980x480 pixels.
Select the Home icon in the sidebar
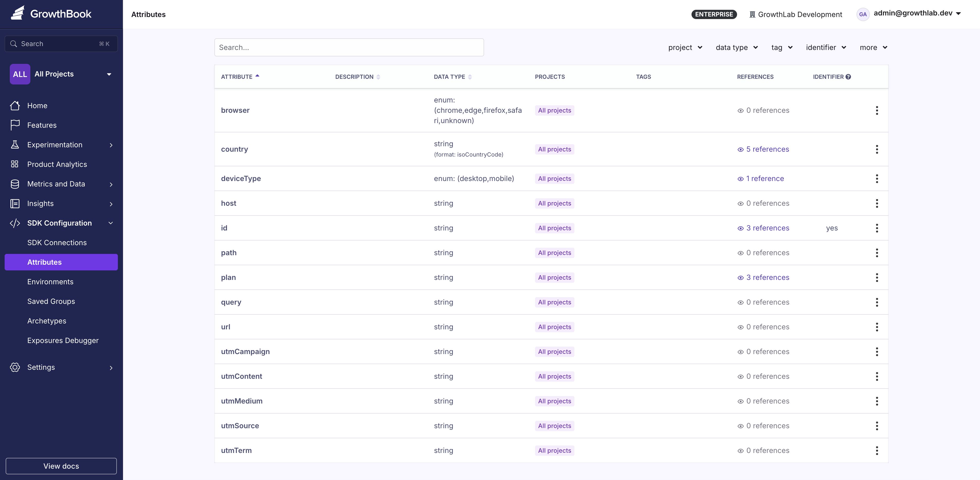click(x=15, y=105)
